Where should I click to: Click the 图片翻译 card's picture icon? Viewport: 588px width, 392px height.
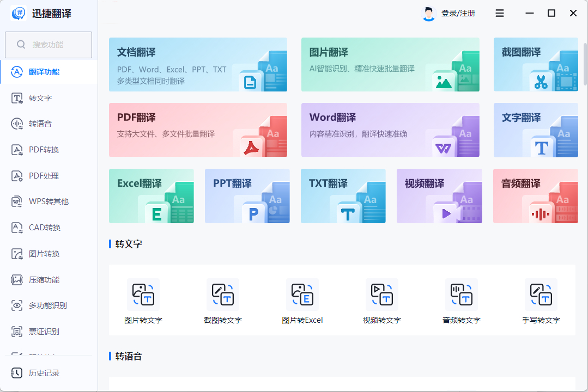pos(444,82)
